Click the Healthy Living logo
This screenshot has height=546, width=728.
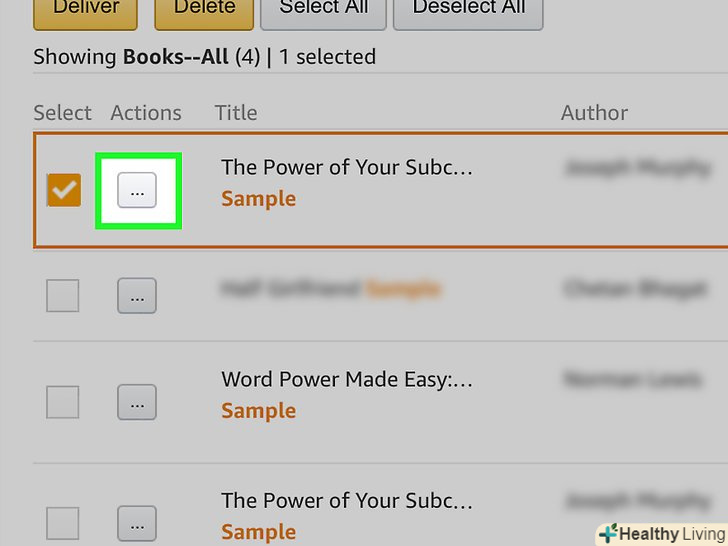coord(661,533)
